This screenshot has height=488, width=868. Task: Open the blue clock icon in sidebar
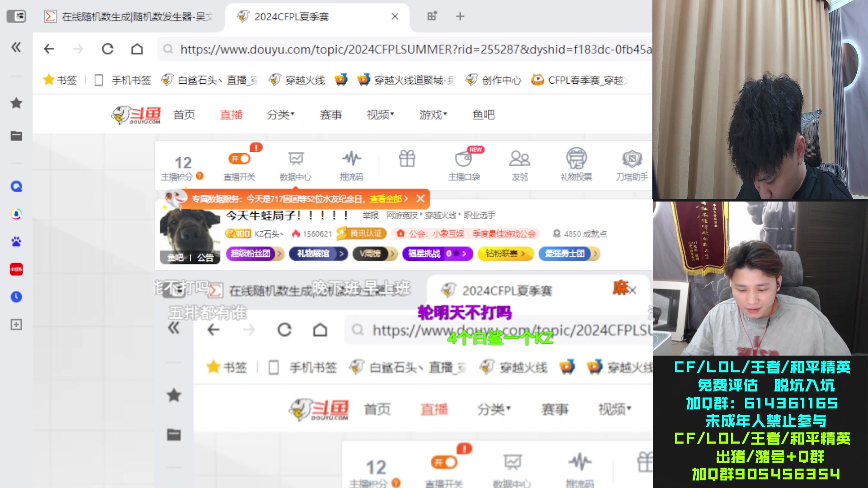coord(16,297)
